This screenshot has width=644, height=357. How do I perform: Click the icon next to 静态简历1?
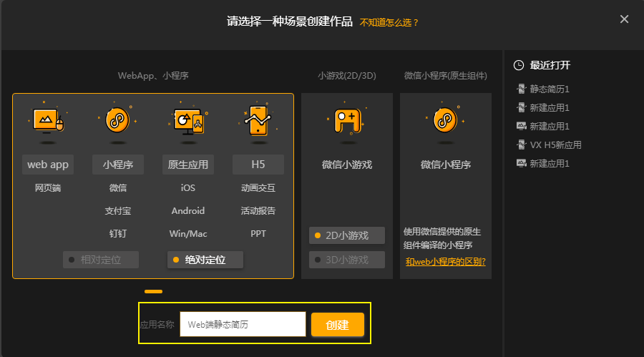[x=521, y=89]
